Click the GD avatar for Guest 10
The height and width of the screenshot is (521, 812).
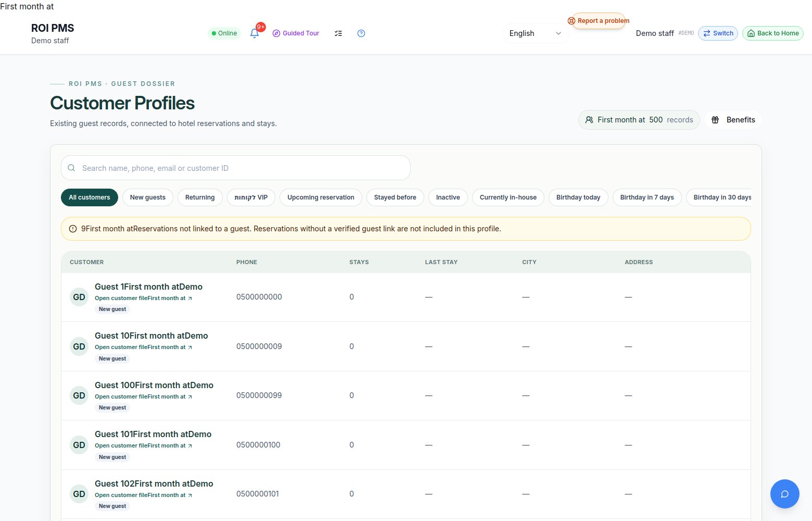79,346
